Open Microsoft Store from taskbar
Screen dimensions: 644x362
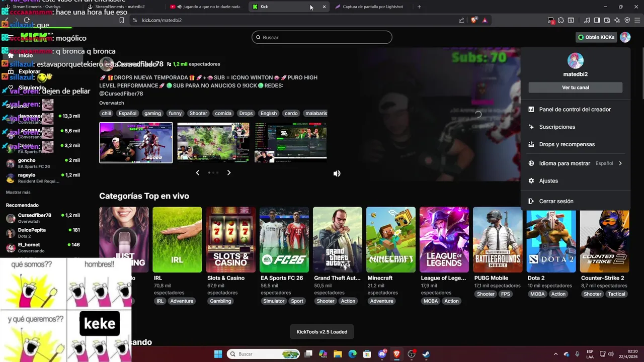(x=367, y=354)
